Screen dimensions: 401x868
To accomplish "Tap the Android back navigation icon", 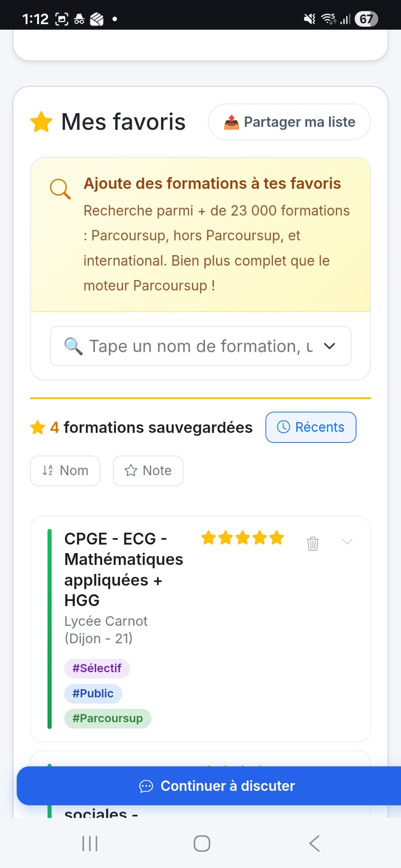I will (x=314, y=843).
